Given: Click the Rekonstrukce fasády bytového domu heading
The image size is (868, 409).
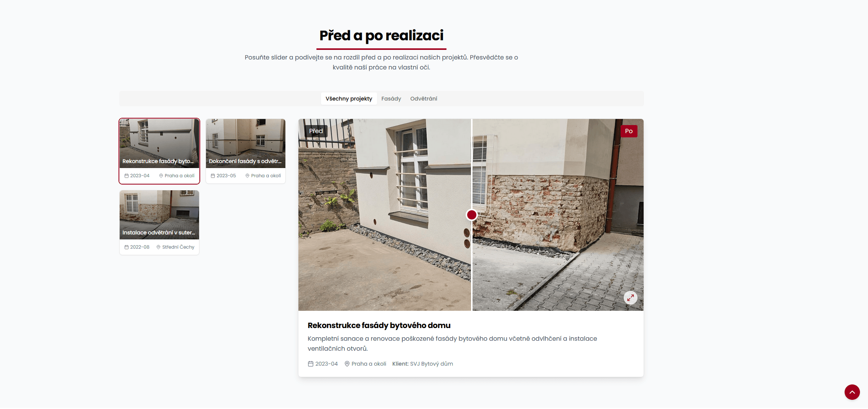Looking at the screenshot, I should coord(379,325).
